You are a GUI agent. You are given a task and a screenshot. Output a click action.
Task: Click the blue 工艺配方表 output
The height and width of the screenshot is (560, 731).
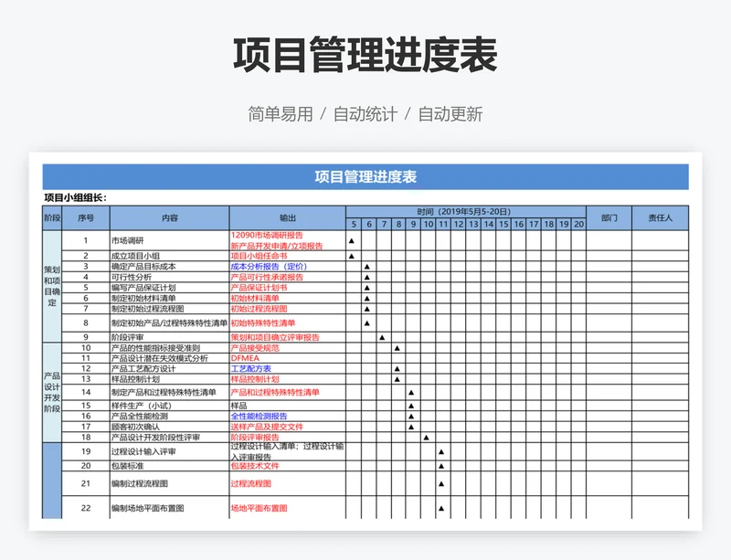250,369
